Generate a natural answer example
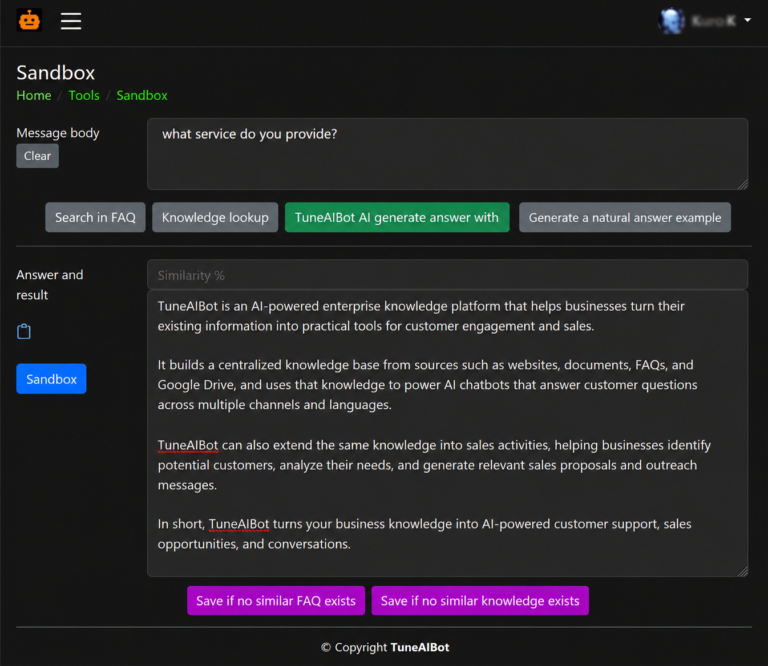768x666 pixels. [x=624, y=217]
